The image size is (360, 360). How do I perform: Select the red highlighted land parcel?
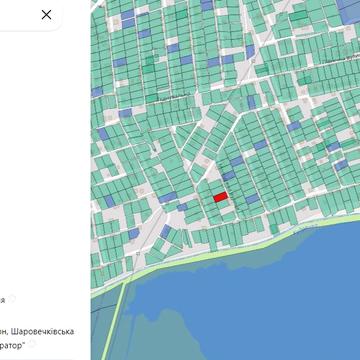pyautogui.click(x=221, y=197)
